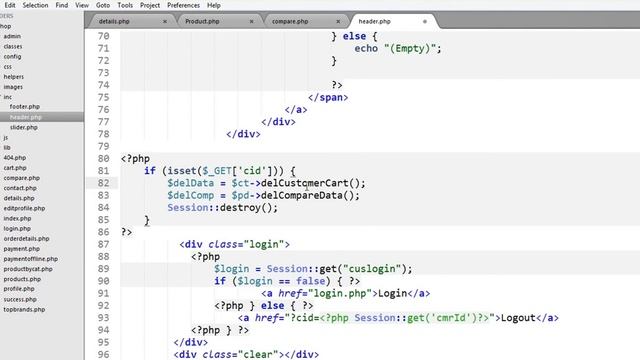The width and height of the screenshot is (640, 360).
Task: Click closing span tag on line 75
Action: (x=328, y=97)
